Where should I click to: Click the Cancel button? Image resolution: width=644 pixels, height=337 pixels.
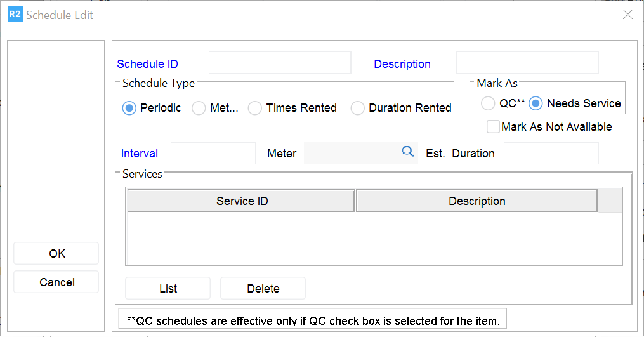pyautogui.click(x=56, y=282)
